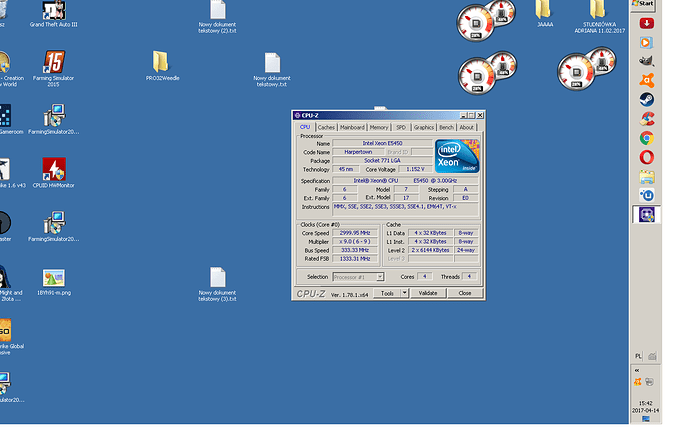Open the Gameroom desktop shortcut
Image resolution: width=690 pixels, height=431 pixels.
click(5, 115)
